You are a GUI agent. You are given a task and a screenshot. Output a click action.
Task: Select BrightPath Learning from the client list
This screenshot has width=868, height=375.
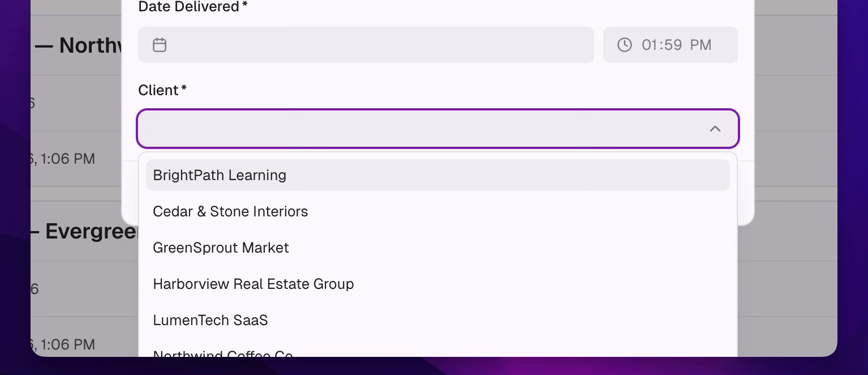(x=437, y=175)
